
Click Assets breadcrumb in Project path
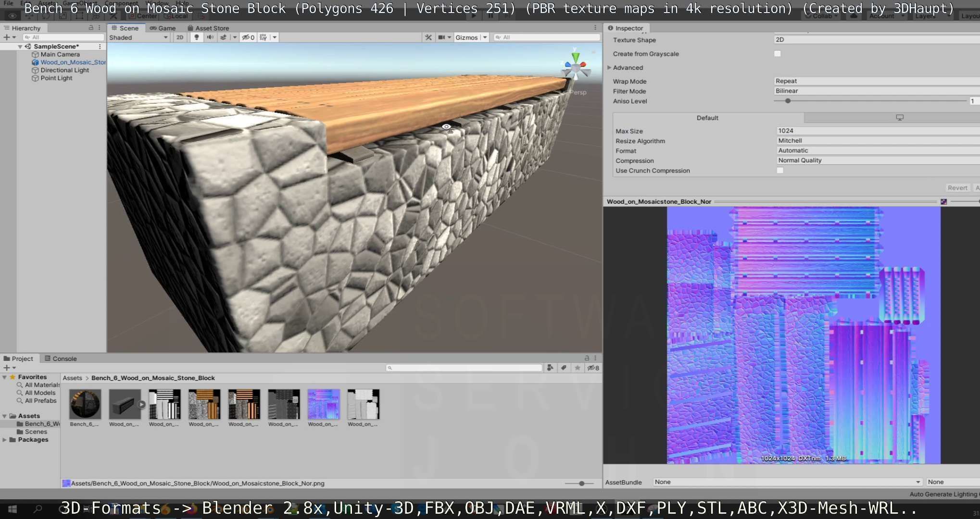pos(72,378)
